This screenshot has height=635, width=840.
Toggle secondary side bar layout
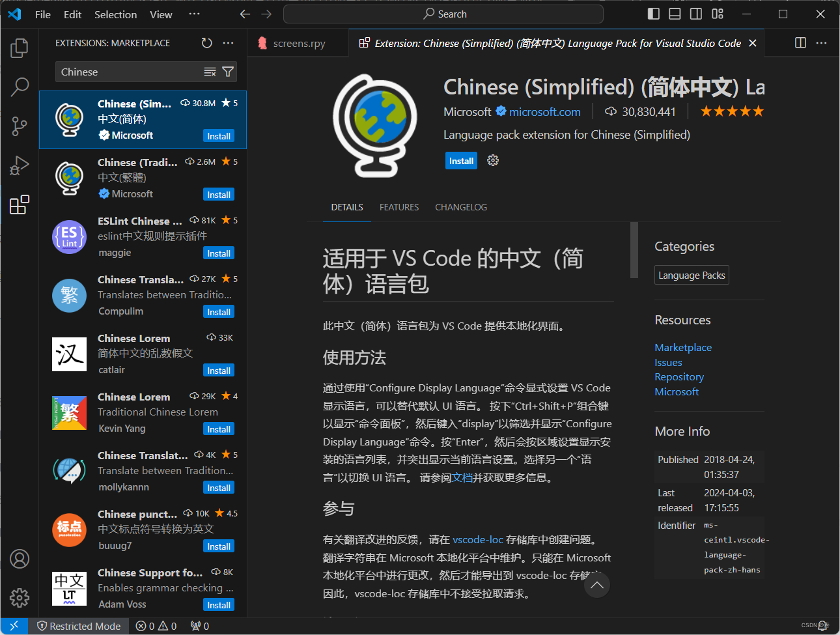point(696,14)
